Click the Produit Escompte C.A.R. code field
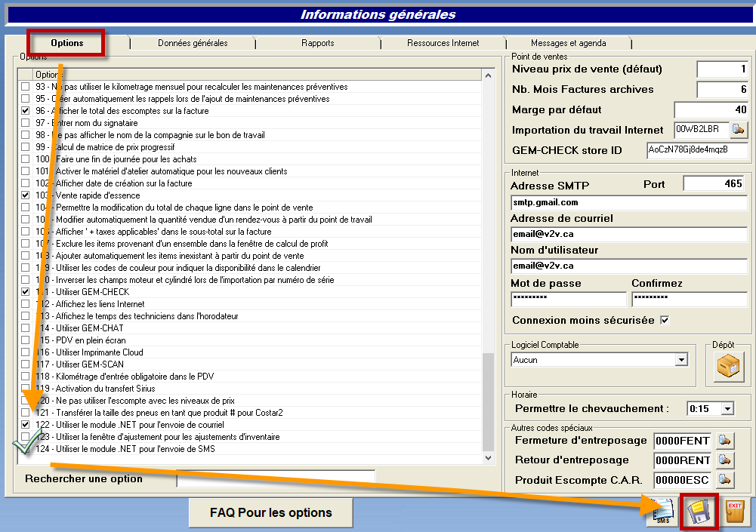The height and width of the screenshot is (532, 756). [x=682, y=480]
